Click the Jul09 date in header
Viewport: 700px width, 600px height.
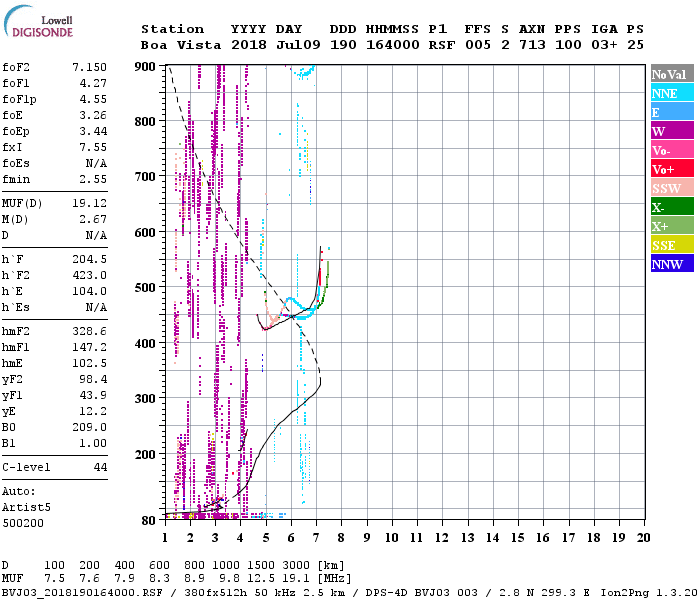click(298, 45)
